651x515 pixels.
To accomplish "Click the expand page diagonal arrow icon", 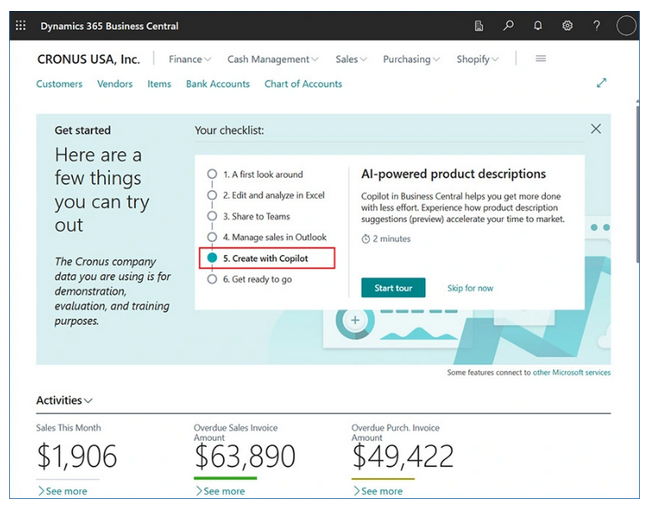I will 601,83.
